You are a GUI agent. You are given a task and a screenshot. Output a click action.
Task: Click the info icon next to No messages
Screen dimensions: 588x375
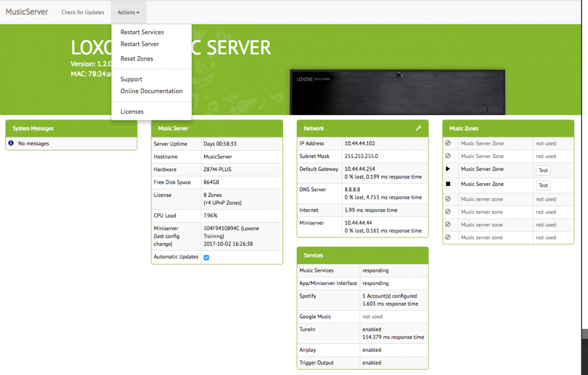click(11, 143)
